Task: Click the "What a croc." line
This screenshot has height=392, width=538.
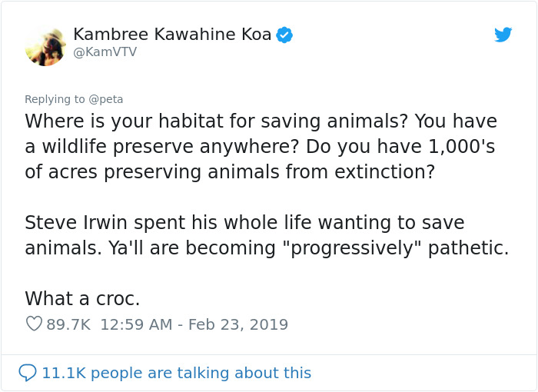Action: [82, 298]
